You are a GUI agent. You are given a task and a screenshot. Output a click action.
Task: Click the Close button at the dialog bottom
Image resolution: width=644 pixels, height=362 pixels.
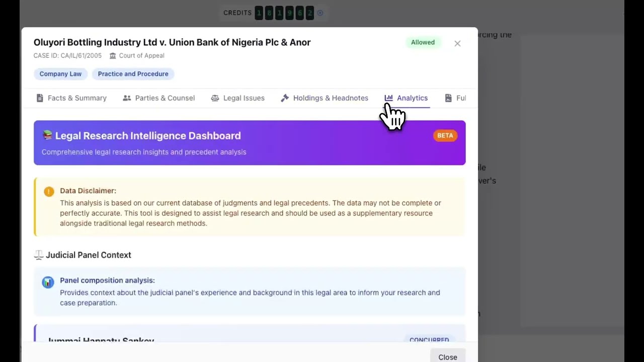(448, 357)
